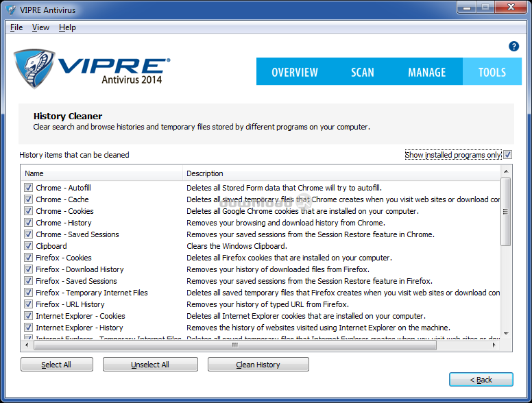Select the 'Chrome - Saved Sessions' row name
Screen dimensions: 532x403
tap(77, 234)
